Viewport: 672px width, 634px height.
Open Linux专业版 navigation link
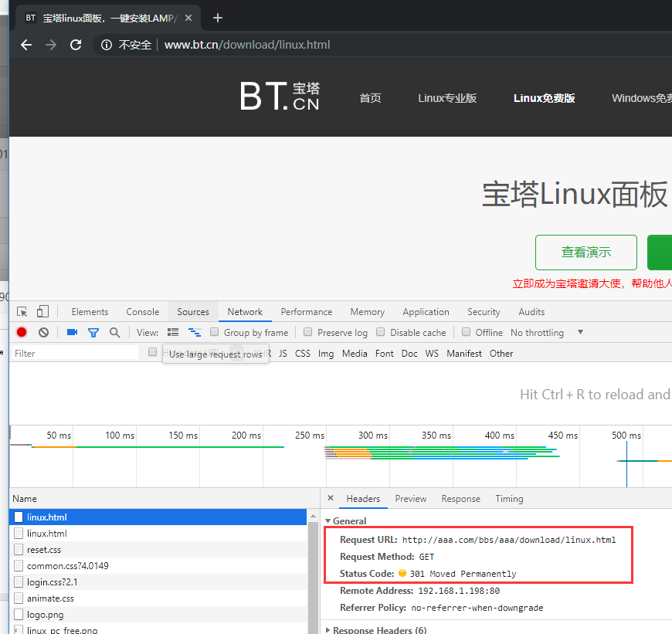coord(447,98)
